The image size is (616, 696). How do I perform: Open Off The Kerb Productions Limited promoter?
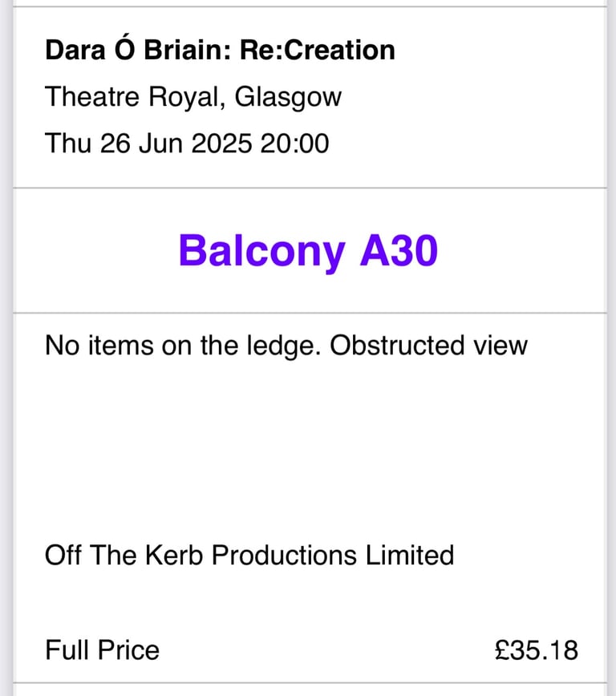[x=249, y=555]
